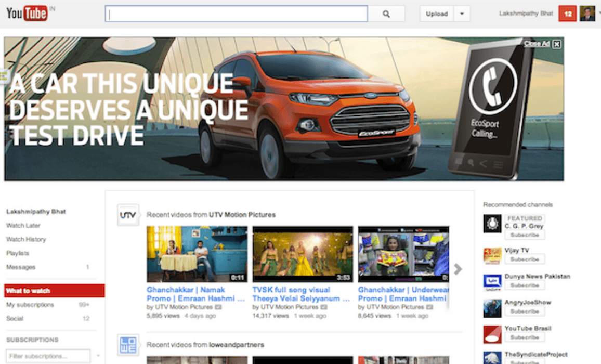Open YouTube Brasil channel avatar
The width and height of the screenshot is (601, 364).
[x=492, y=334]
